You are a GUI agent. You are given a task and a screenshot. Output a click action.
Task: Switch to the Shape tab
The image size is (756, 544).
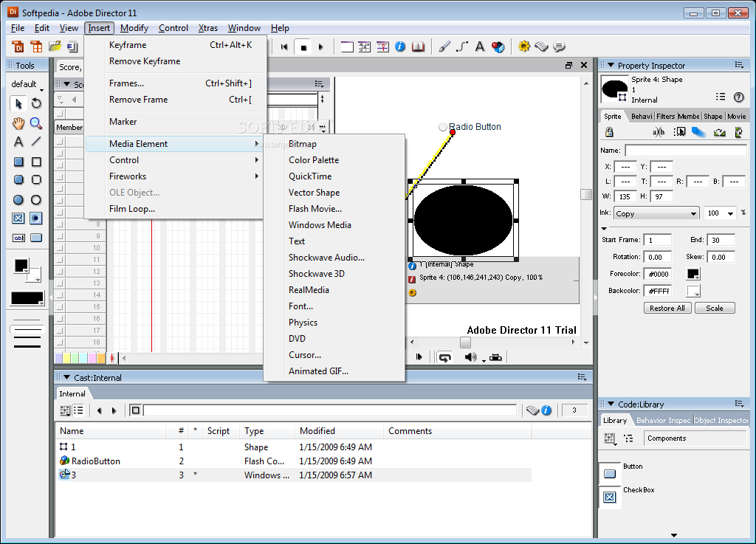click(x=712, y=116)
